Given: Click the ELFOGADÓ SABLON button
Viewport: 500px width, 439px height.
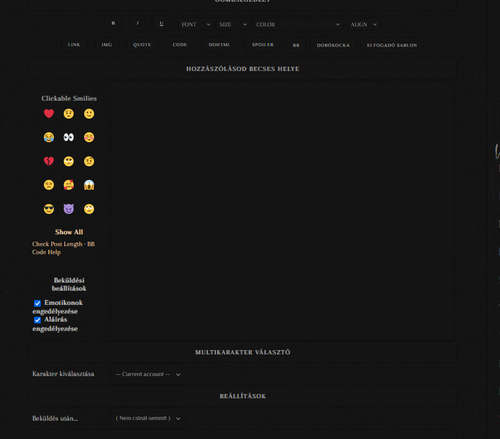Looking at the screenshot, I should coord(392,45).
